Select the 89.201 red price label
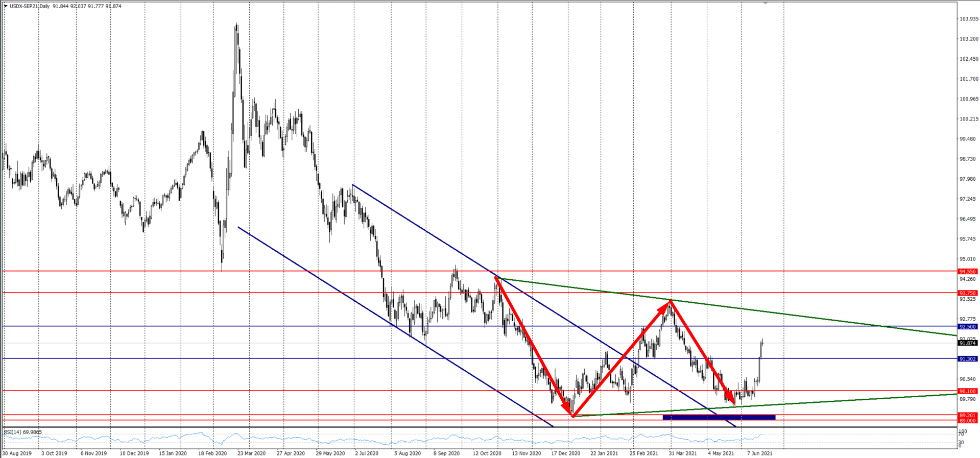Viewport: 980px width, 458px height. (x=968, y=416)
